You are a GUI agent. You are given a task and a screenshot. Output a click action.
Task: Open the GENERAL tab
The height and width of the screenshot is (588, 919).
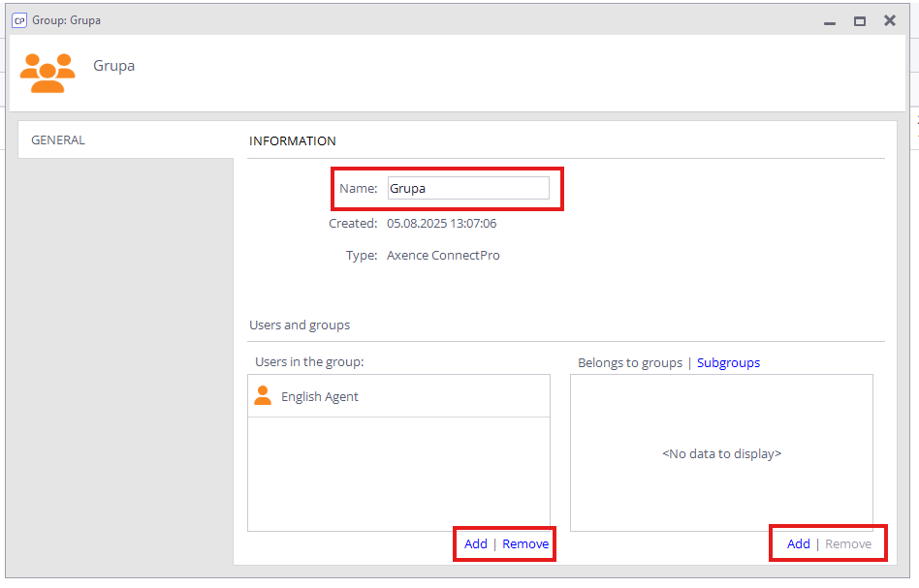(58, 140)
